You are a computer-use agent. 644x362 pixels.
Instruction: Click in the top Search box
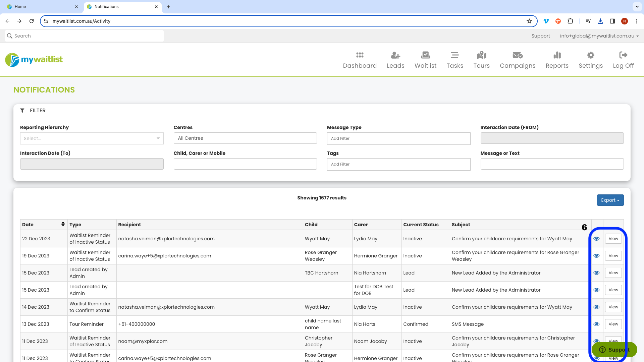(x=84, y=36)
